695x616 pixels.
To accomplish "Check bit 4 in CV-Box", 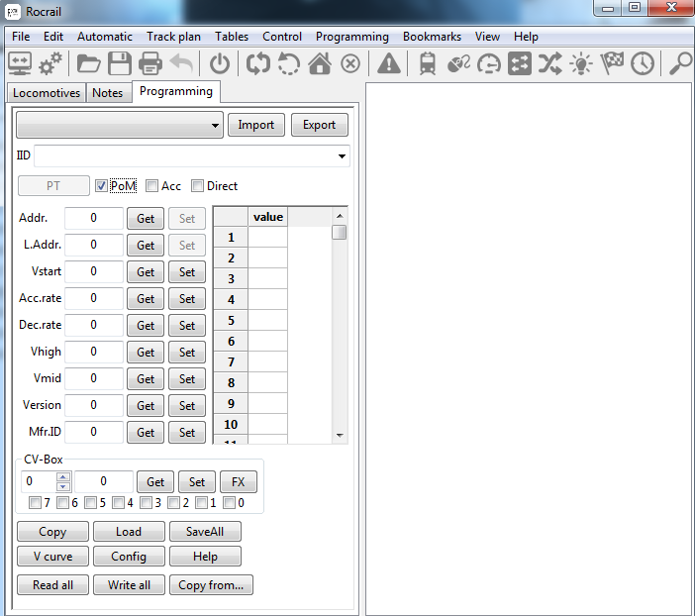I will point(118,502).
